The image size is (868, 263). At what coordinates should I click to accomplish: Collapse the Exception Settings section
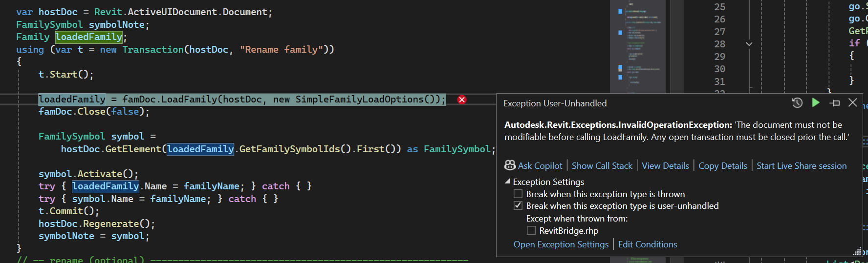(x=507, y=182)
